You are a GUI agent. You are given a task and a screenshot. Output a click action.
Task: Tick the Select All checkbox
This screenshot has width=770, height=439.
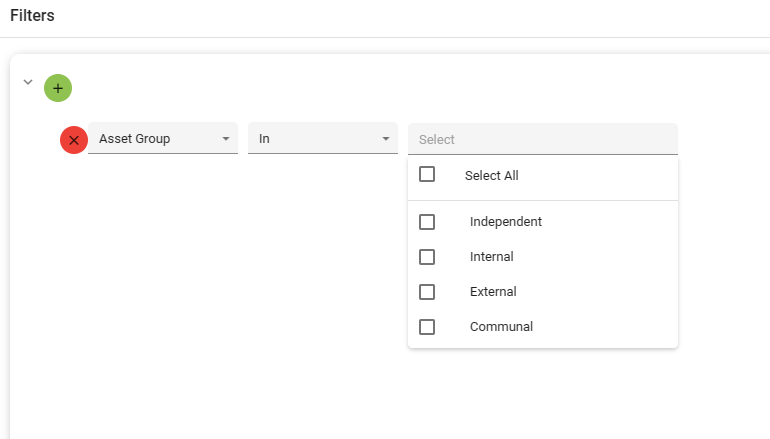pyautogui.click(x=427, y=174)
